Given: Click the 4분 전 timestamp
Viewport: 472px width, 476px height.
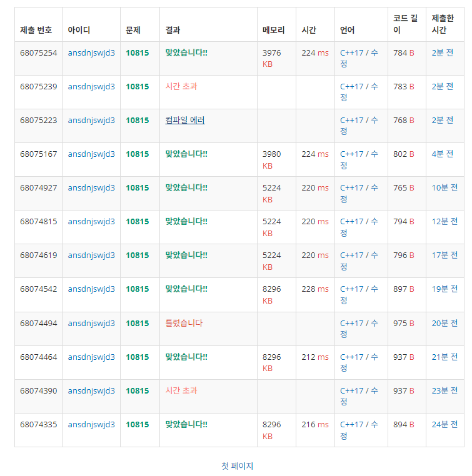Looking at the screenshot, I should [x=442, y=154].
